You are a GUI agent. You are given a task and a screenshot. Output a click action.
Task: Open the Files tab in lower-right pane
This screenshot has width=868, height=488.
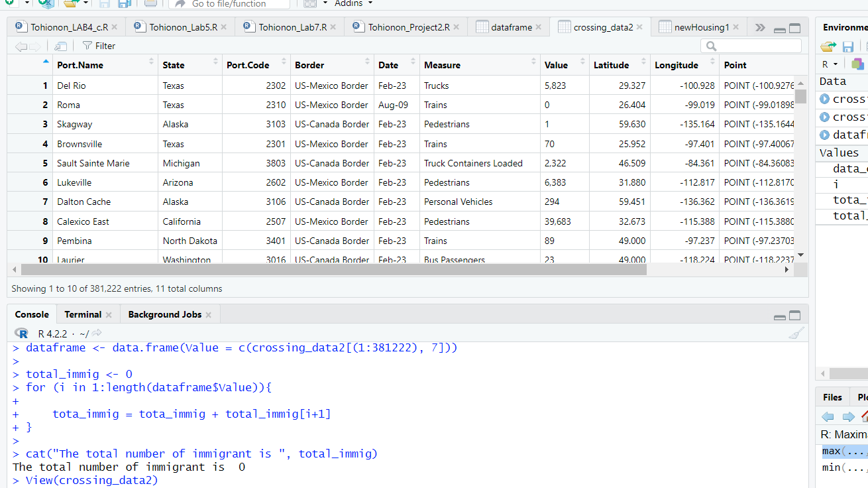(x=832, y=397)
